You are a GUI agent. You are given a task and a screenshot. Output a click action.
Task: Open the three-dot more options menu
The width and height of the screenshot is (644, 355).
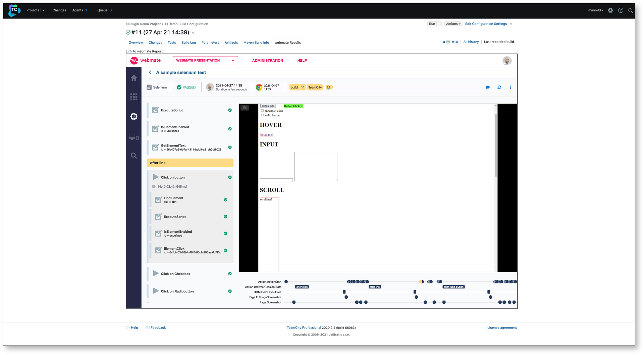tap(511, 87)
